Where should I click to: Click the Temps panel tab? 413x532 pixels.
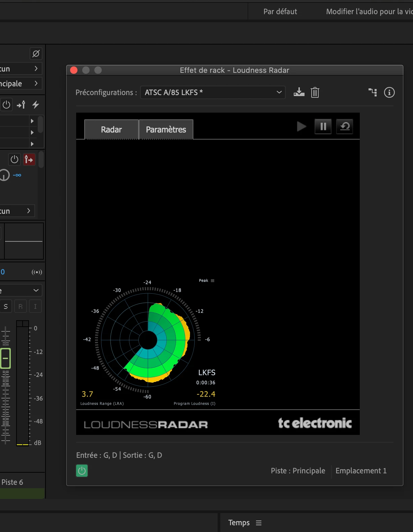[x=239, y=523]
